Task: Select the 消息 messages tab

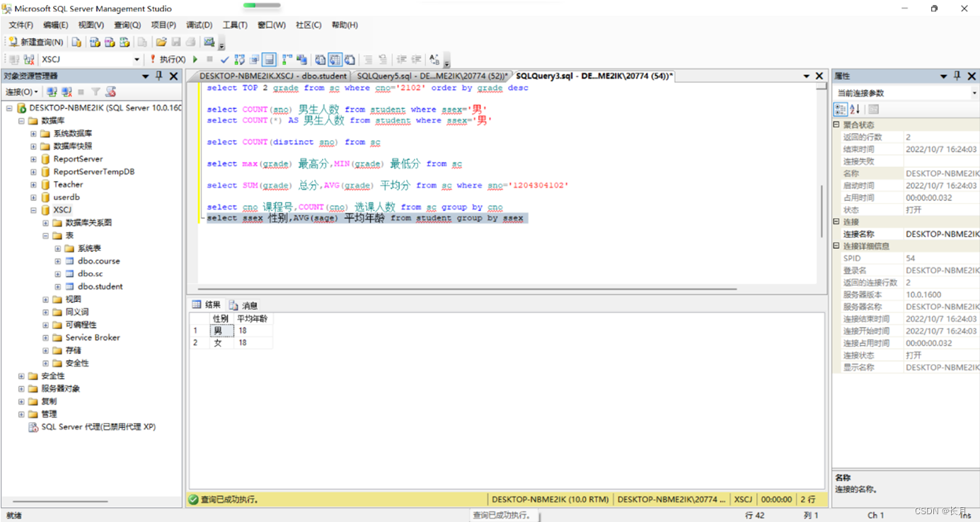Action: click(243, 305)
